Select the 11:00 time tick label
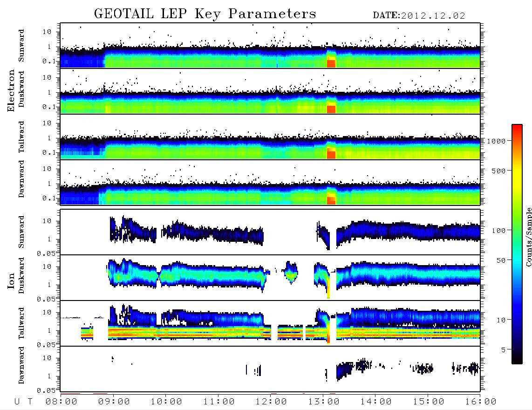The image size is (532, 410). pos(219,402)
